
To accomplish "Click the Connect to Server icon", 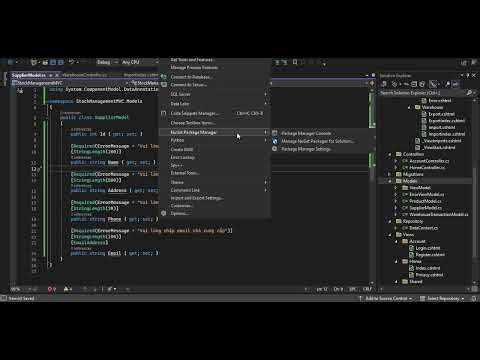I will 164,85.
